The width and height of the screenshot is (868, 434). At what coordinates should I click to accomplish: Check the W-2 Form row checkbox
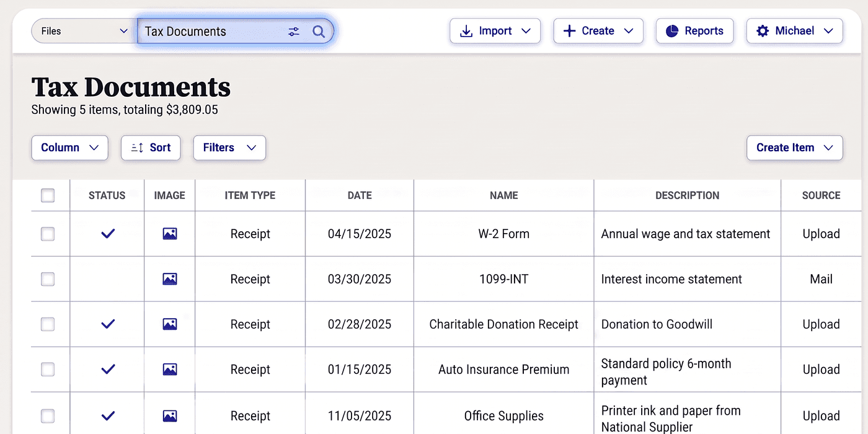coord(48,234)
